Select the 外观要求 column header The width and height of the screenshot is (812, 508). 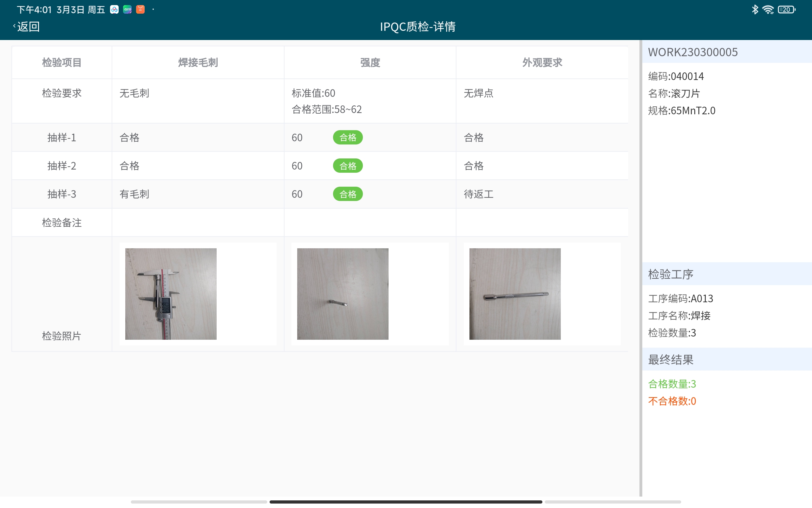[x=542, y=63]
